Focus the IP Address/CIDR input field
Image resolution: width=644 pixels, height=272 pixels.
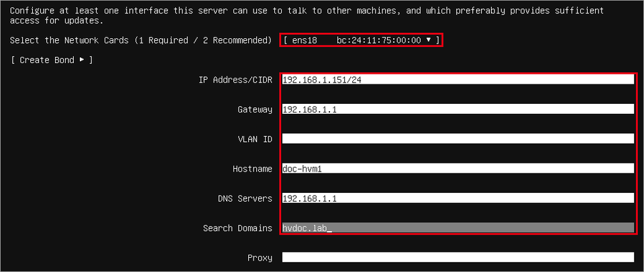pos(458,80)
